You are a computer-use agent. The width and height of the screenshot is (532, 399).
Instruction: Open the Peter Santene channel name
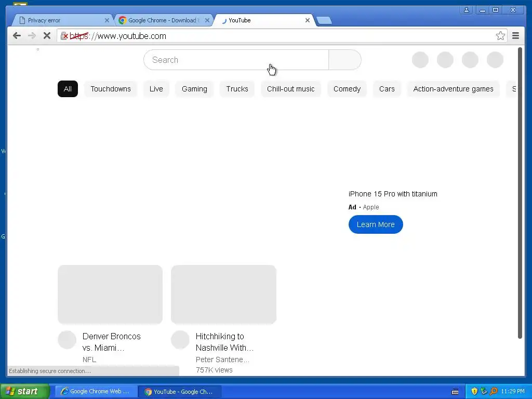coord(222,360)
